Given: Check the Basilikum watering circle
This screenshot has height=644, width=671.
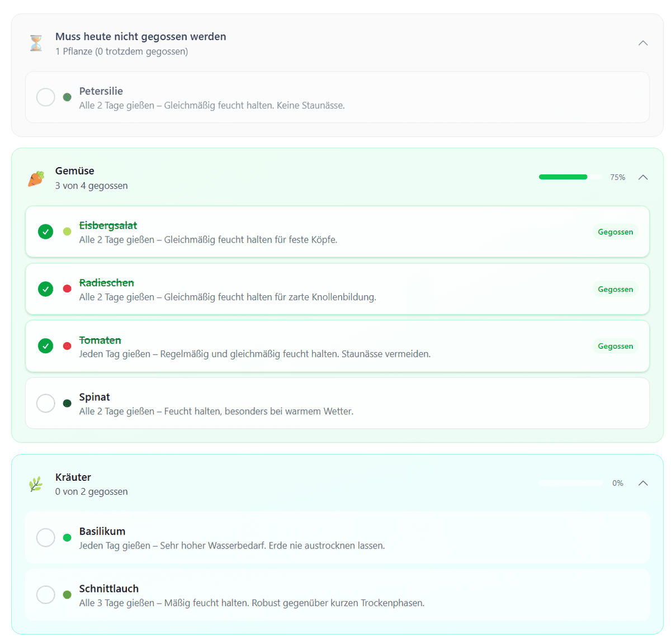Looking at the screenshot, I should coord(46,538).
